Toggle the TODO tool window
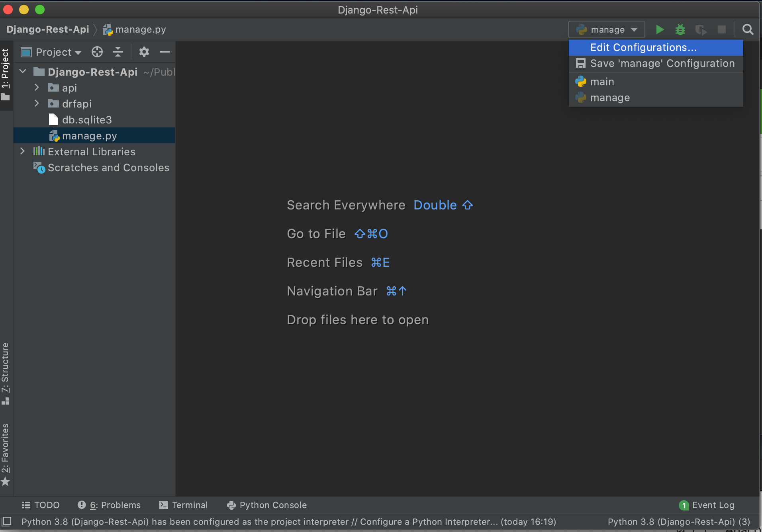The width and height of the screenshot is (762, 532). tap(40, 505)
